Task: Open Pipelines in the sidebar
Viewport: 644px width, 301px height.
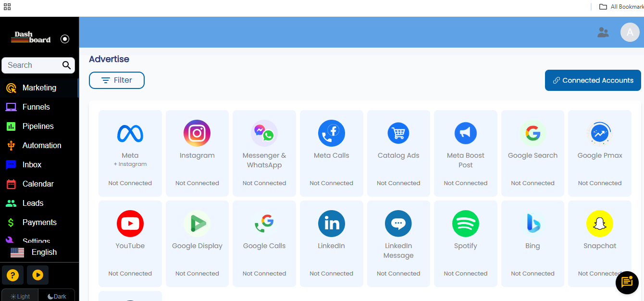Action: 39,126
